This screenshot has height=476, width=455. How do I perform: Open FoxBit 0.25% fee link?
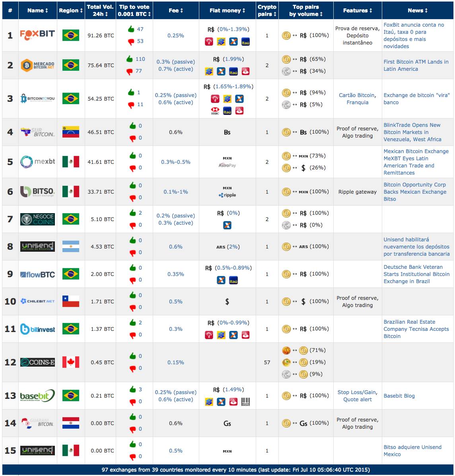coord(176,35)
